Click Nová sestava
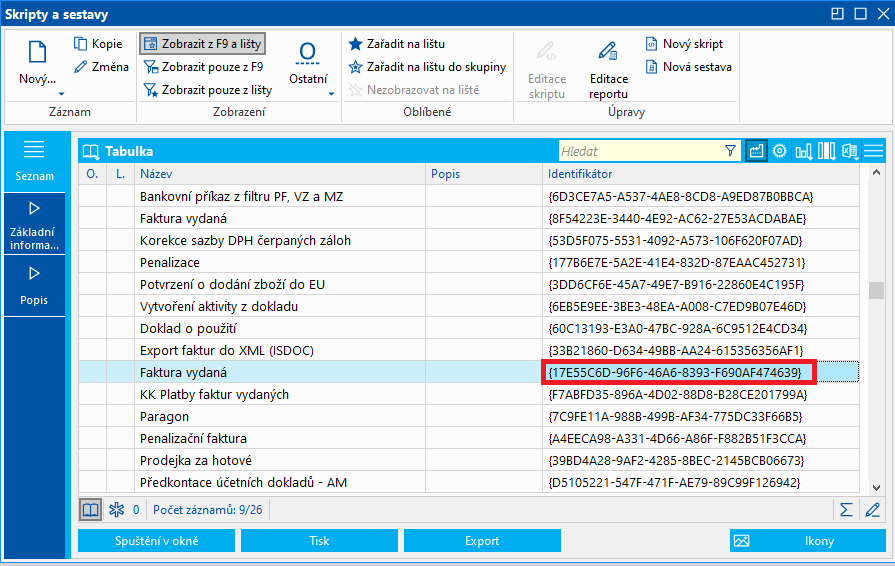 pyautogui.click(x=688, y=67)
